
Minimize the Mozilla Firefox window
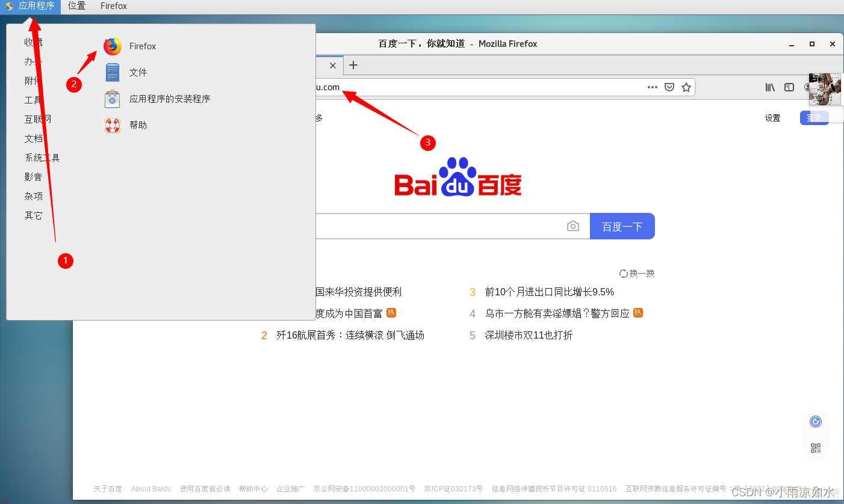(792, 44)
